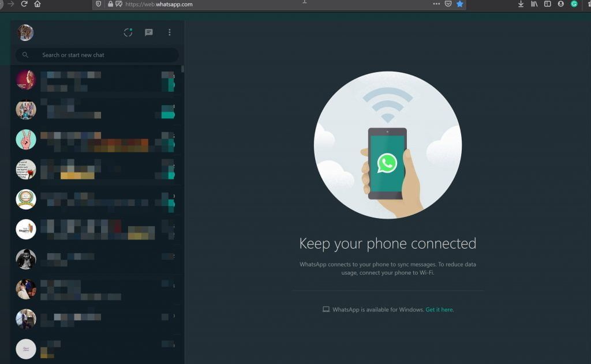Open the chat with the peace-sign hand avatar

tap(26, 140)
